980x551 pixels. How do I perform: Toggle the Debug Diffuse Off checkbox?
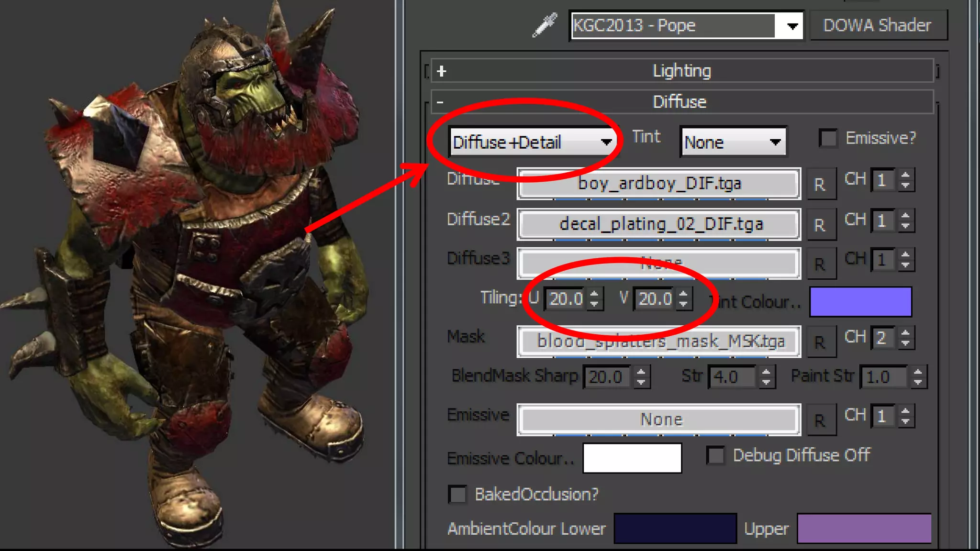click(x=716, y=455)
